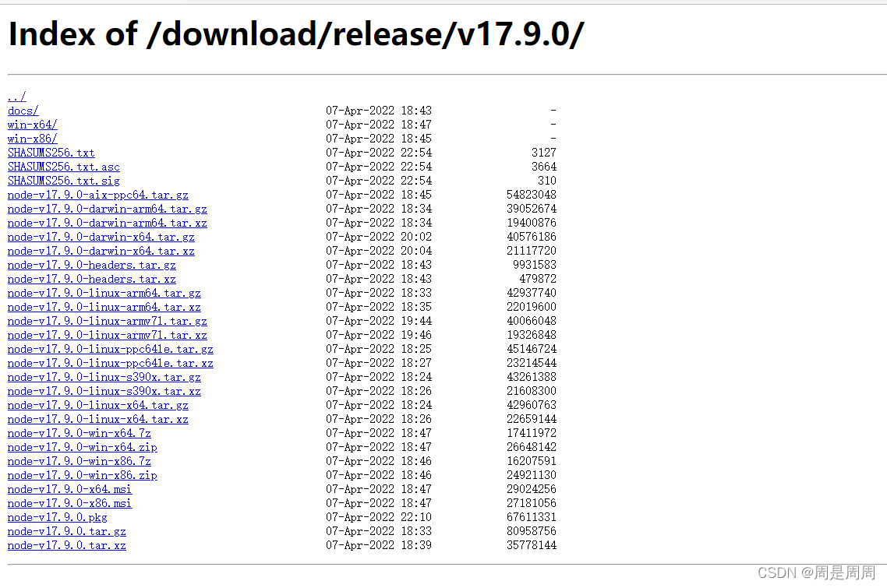Screen dimensions: 887x588
Task: Open the parent directory ../ link
Action: 17,97
